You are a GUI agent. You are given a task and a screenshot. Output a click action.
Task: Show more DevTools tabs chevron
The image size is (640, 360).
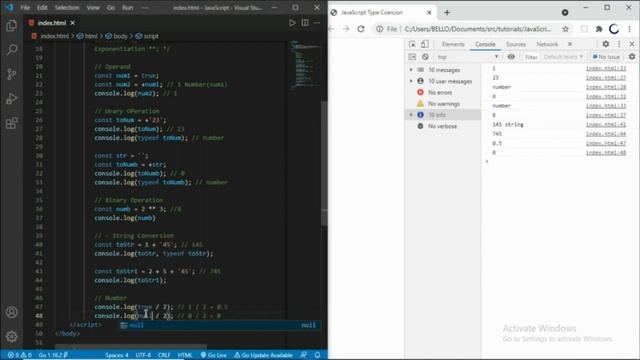click(x=570, y=44)
